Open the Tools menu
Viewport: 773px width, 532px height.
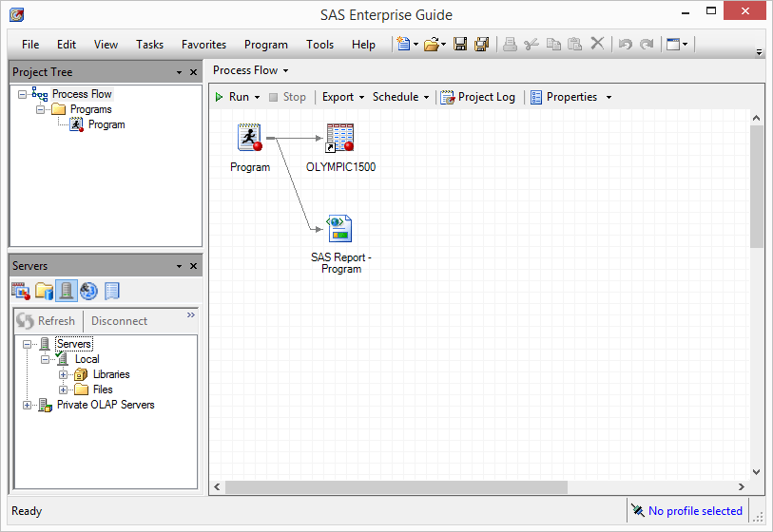pyautogui.click(x=319, y=45)
